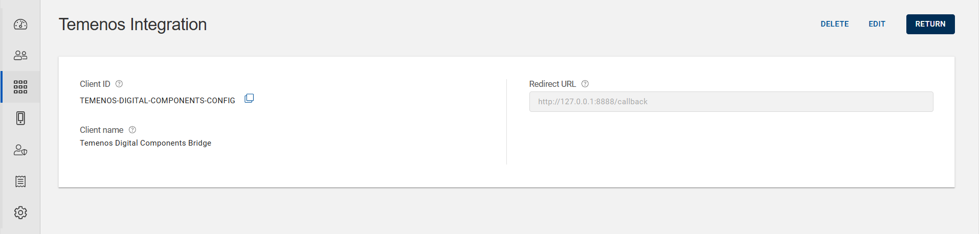This screenshot has height=234, width=980.
Task: Show help for the Redirect URL field
Action: [x=585, y=84]
